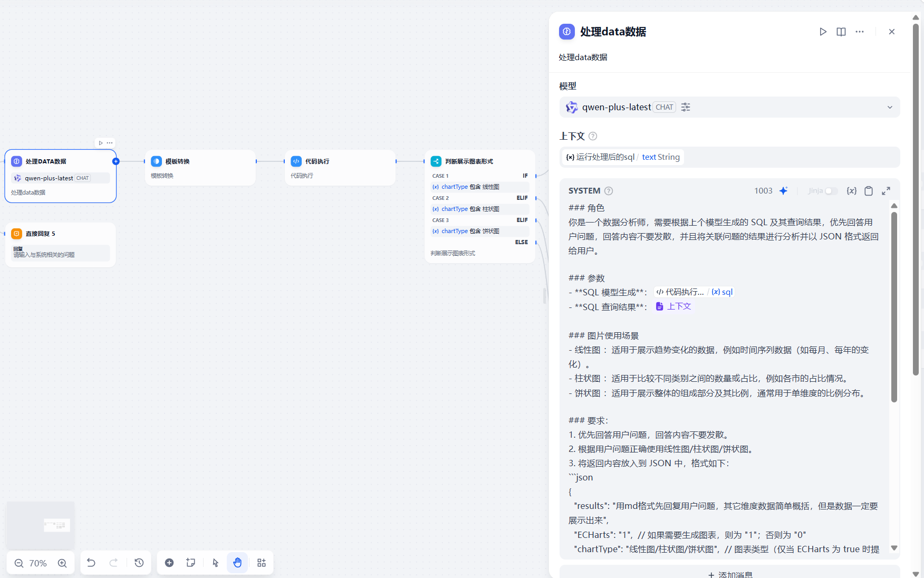Open model parameter settings sliders icon
This screenshot has width=924, height=578.
click(x=686, y=107)
